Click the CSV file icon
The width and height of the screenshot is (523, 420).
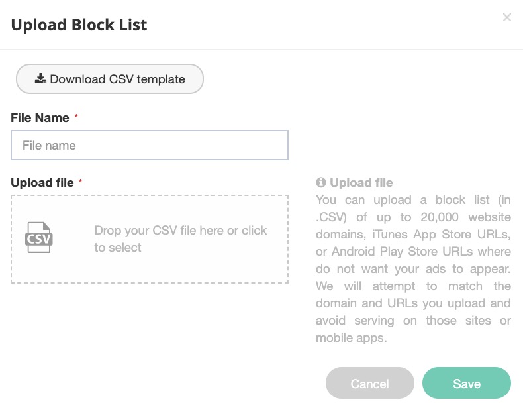pos(38,237)
